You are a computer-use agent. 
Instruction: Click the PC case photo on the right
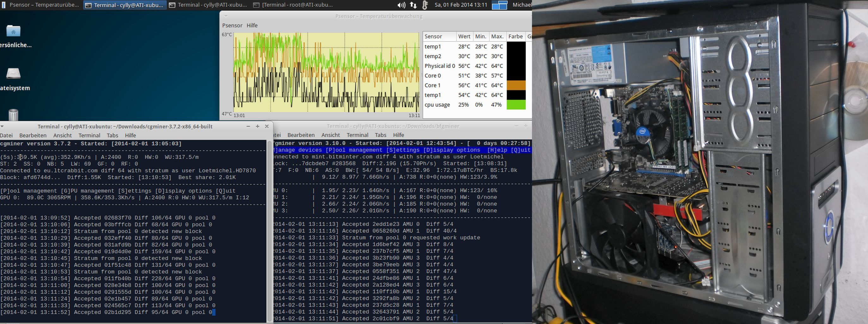click(700, 162)
